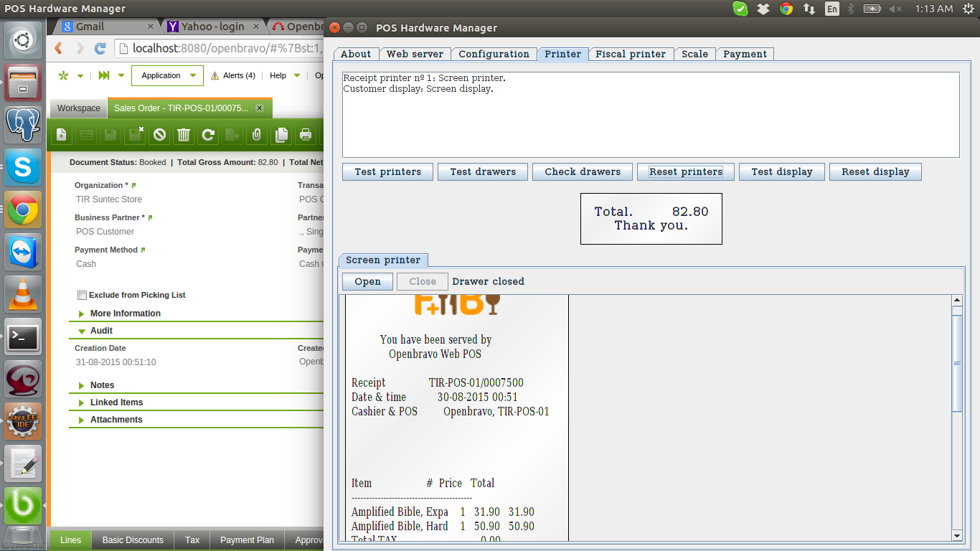
Task: Toggle Exclude from Picking List checkbox
Action: pyautogui.click(x=82, y=295)
